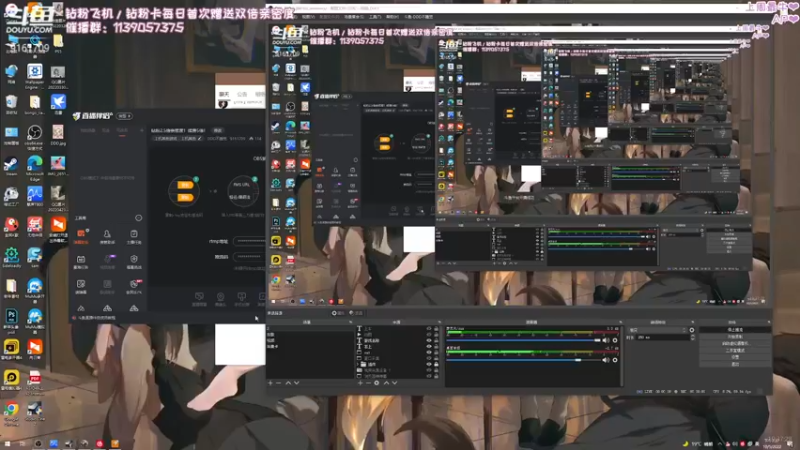Switch to OBS from the taskbar
This screenshot has height=450, width=800.
click(x=38, y=444)
